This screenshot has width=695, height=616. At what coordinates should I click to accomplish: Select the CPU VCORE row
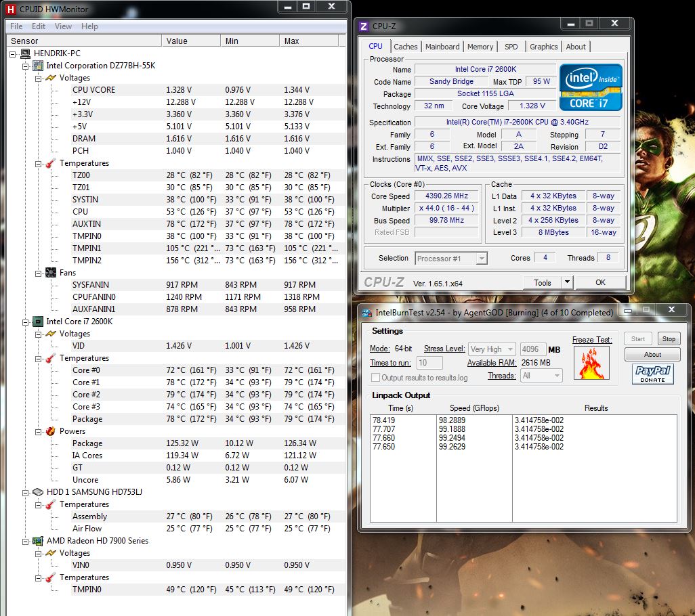coord(209,90)
